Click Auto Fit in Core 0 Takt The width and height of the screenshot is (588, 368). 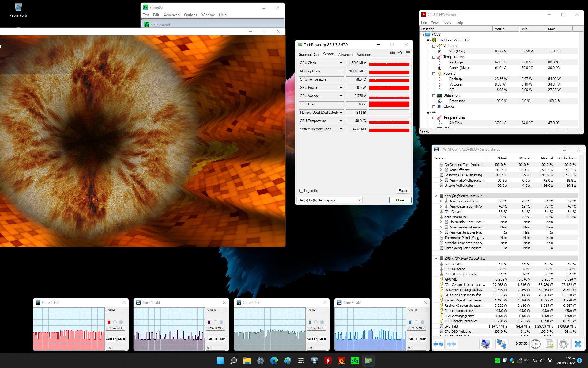pos(111,339)
